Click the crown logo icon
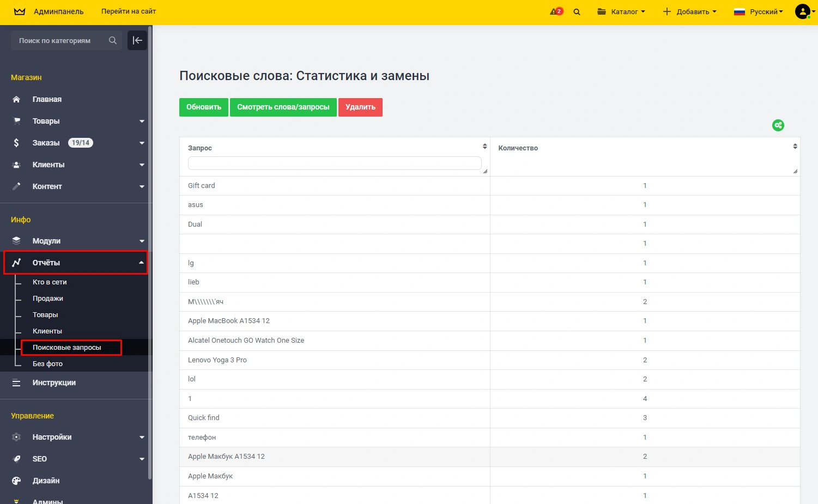Screen dimensions: 818x504 tap(20, 11)
